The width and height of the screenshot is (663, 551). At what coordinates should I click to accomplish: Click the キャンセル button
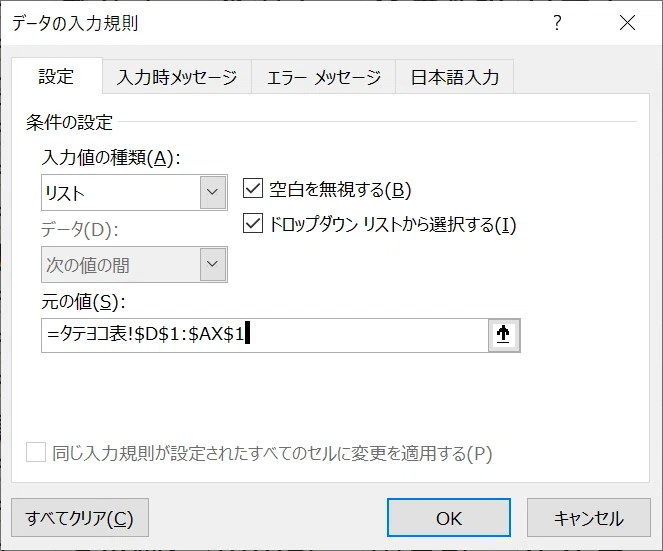pos(589,518)
